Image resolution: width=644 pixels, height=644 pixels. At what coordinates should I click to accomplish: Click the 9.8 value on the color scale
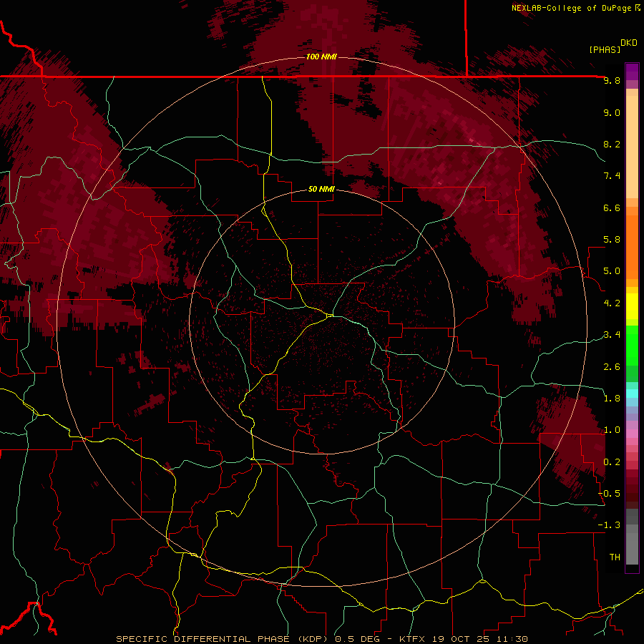click(x=612, y=80)
